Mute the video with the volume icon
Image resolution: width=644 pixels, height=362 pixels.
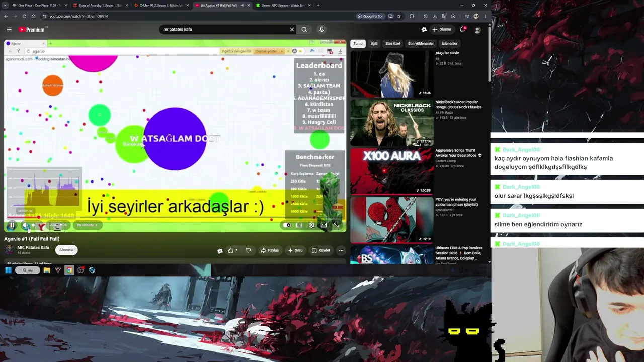26,225
